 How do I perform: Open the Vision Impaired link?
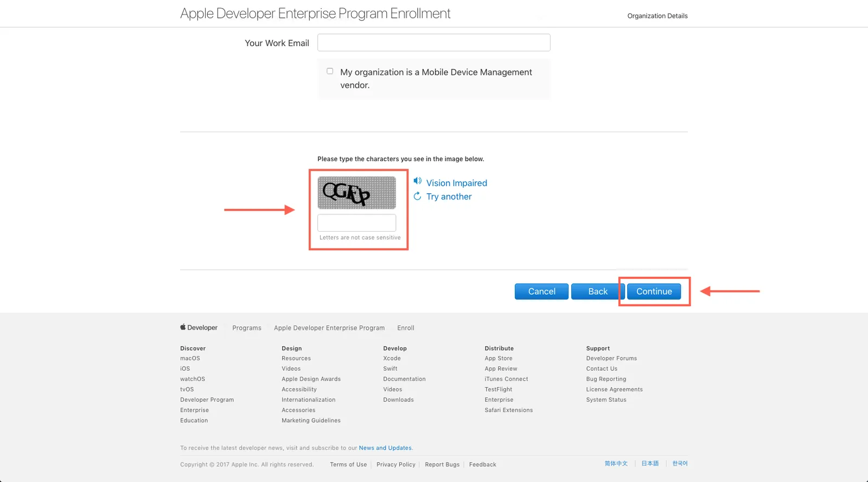click(x=457, y=183)
